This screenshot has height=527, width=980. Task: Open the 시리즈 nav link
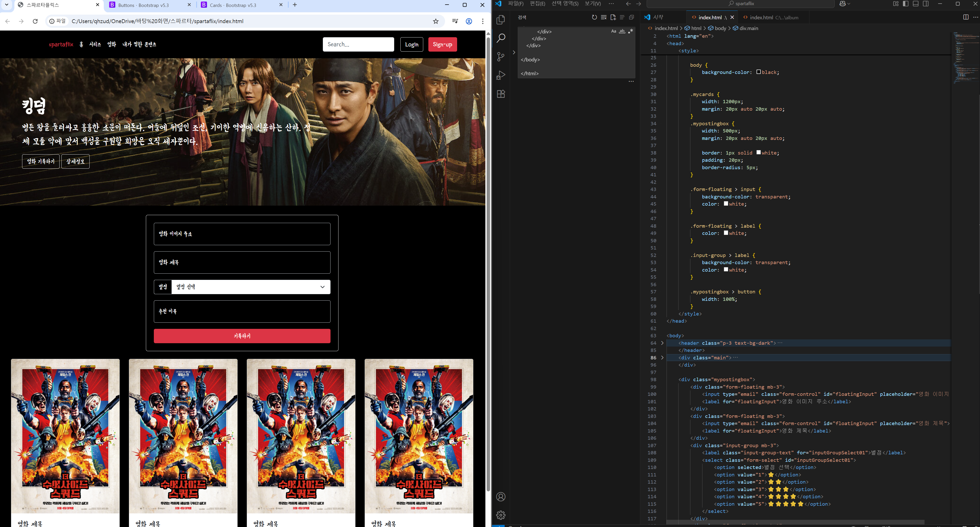coord(95,44)
